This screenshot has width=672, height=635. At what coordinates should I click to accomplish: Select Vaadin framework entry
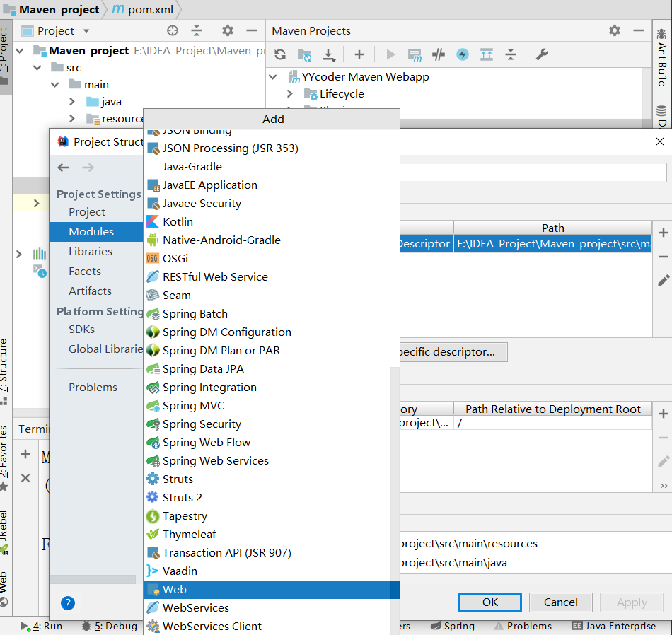(267, 571)
